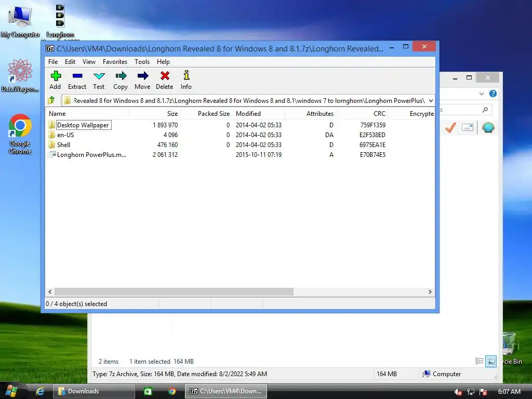Click the green taskbar app icon

148,391
